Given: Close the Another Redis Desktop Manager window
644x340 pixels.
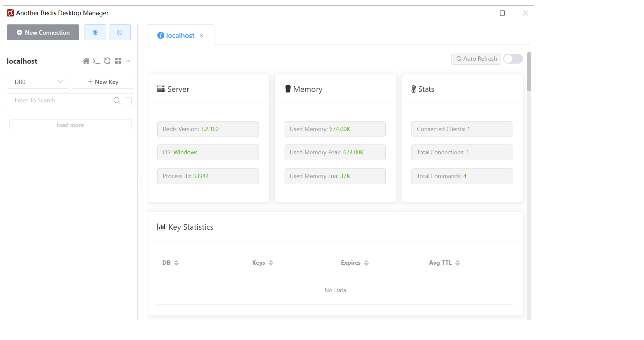Looking at the screenshot, I should pos(525,13).
